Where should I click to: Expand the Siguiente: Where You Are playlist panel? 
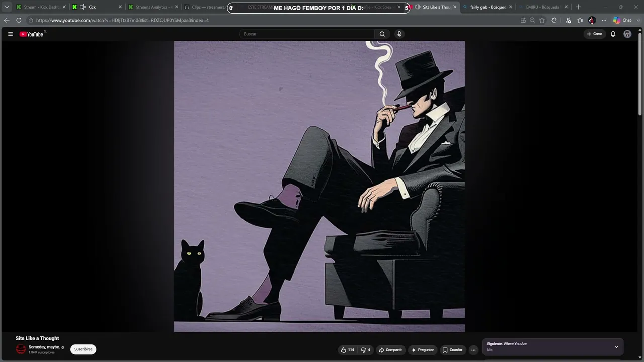pyautogui.click(x=616, y=347)
